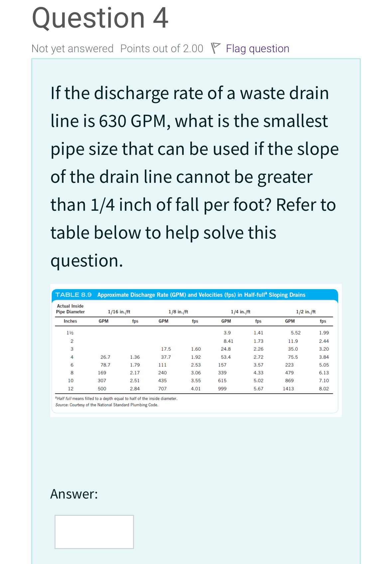This screenshot has height=564, width=392.
Task: Click the TABLE 8.9 blue header bar
Action: point(196,294)
